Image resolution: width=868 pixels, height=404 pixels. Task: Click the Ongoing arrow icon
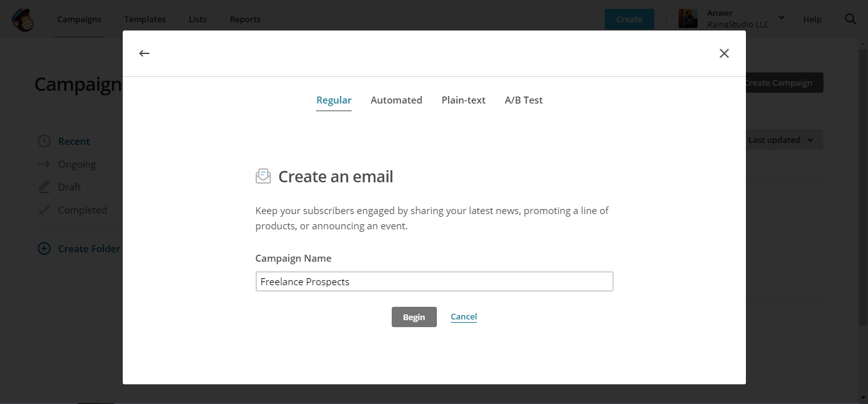tap(44, 164)
